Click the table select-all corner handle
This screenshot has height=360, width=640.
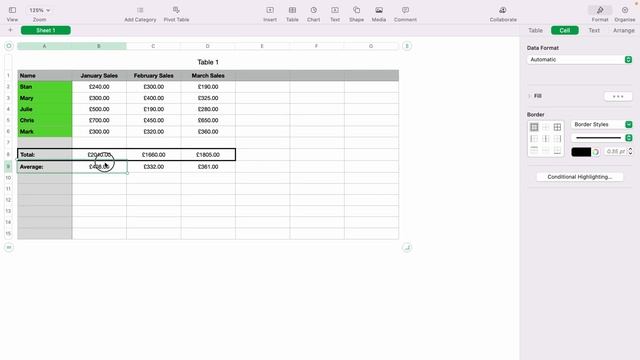(x=9, y=46)
